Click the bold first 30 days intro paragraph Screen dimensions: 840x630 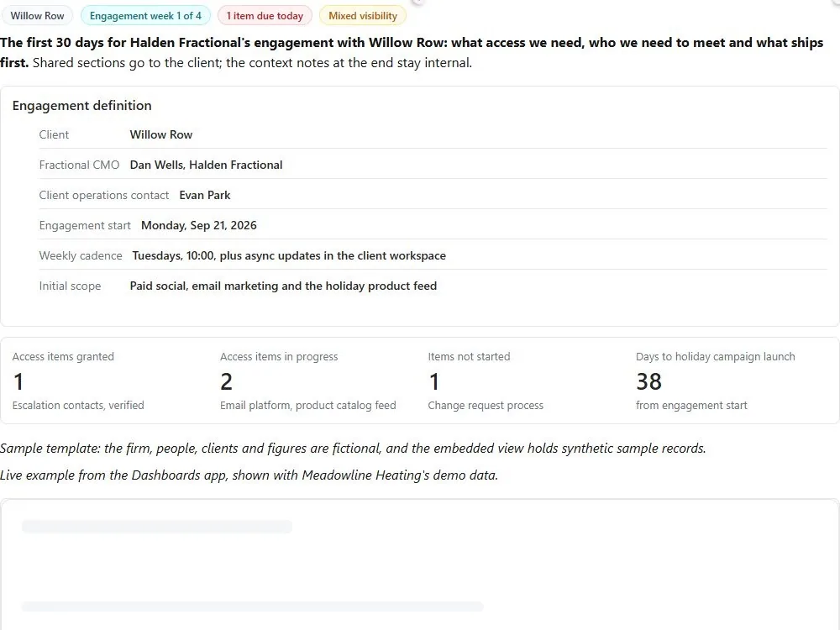412,52
